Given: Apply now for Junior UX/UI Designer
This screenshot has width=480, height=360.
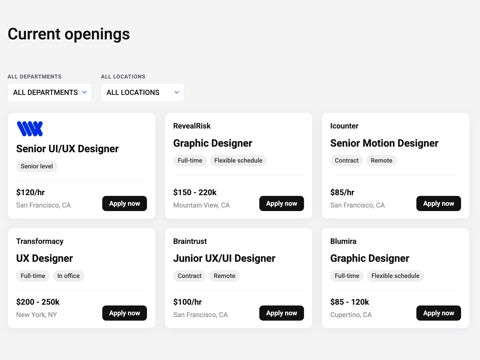Looking at the screenshot, I should (281, 313).
